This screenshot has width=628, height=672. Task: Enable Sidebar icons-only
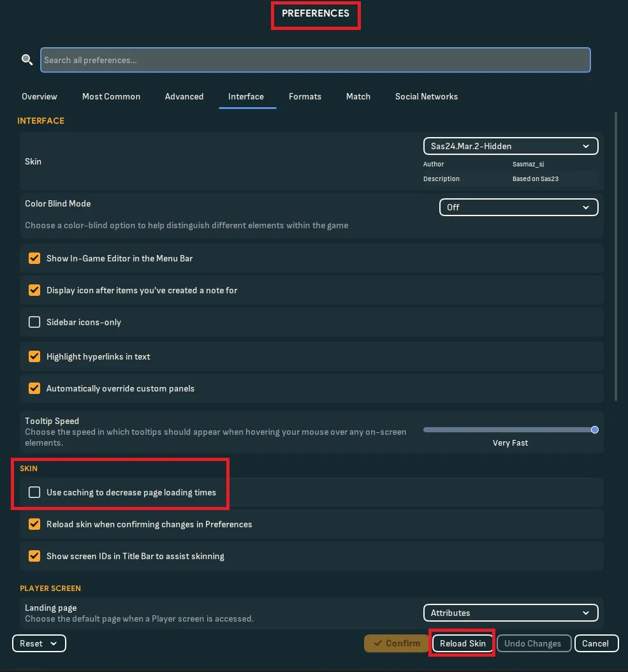pyautogui.click(x=34, y=322)
